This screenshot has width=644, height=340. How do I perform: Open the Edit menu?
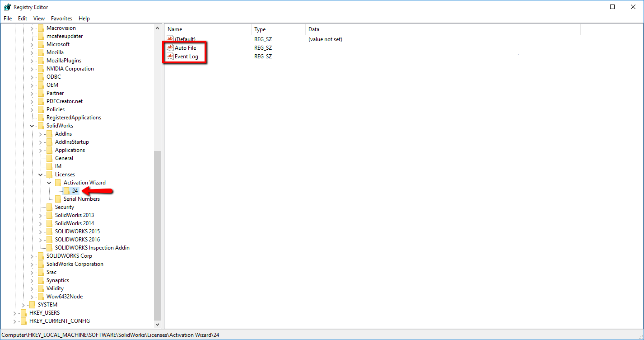coord(23,19)
